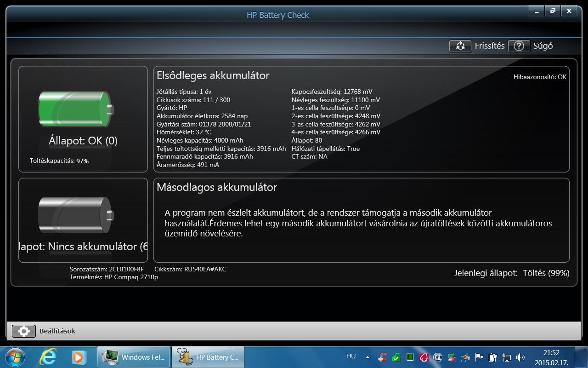The height and width of the screenshot is (368, 588).
Task: Open the Súgó help question-mark button
Action: point(519,46)
